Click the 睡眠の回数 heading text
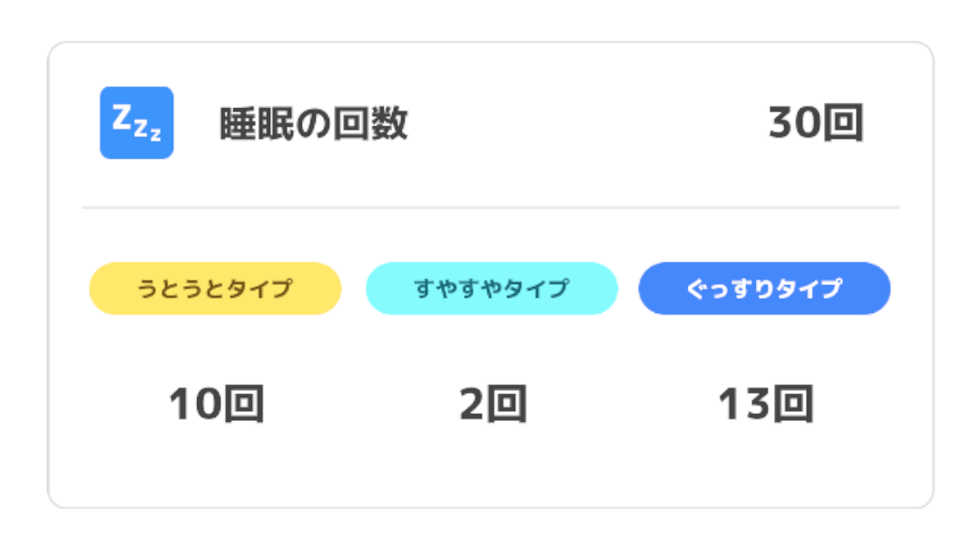The height and width of the screenshot is (540, 980). point(314,123)
